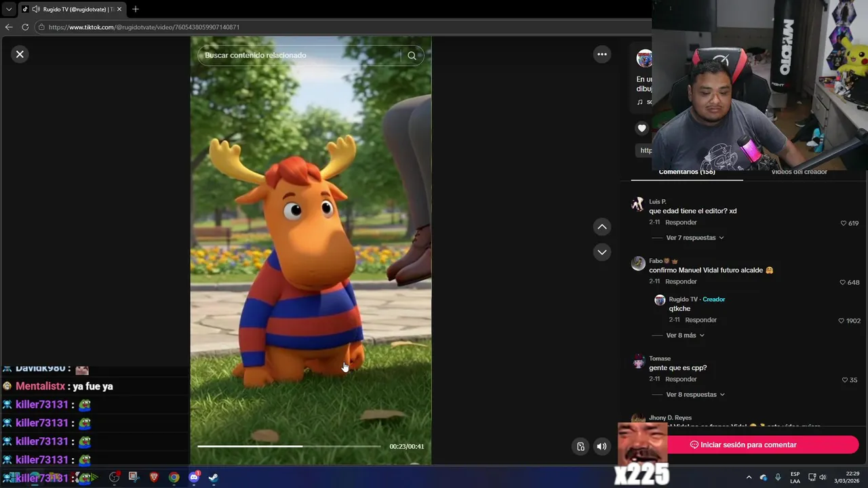The width and height of the screenshot is (868, 488).
Task: Reload the page with refresh icon
Action: point(25,27)
